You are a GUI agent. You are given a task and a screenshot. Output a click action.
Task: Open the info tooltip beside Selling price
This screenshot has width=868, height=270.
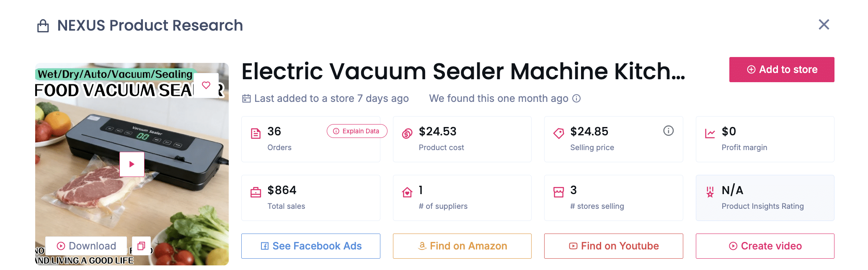tap(668, 131)
